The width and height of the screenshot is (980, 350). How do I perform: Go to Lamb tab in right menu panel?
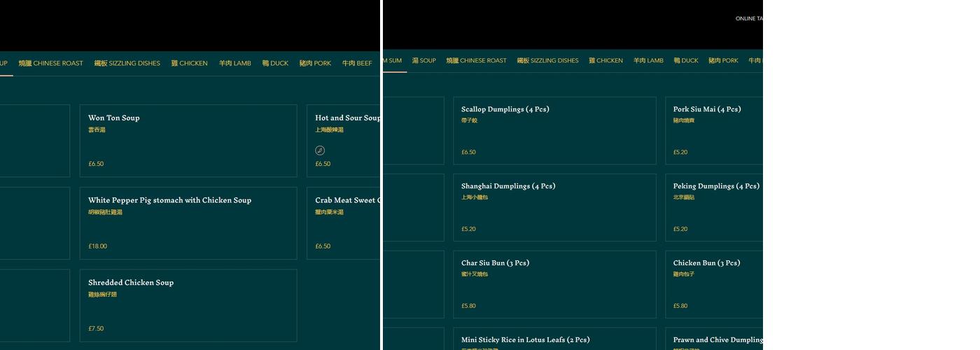click(648, 61)
